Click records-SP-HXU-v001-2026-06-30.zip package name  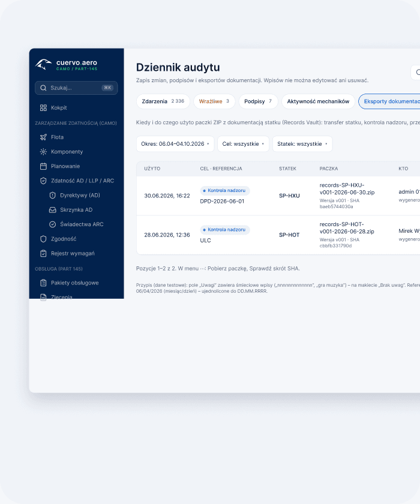tap(347, 188)
